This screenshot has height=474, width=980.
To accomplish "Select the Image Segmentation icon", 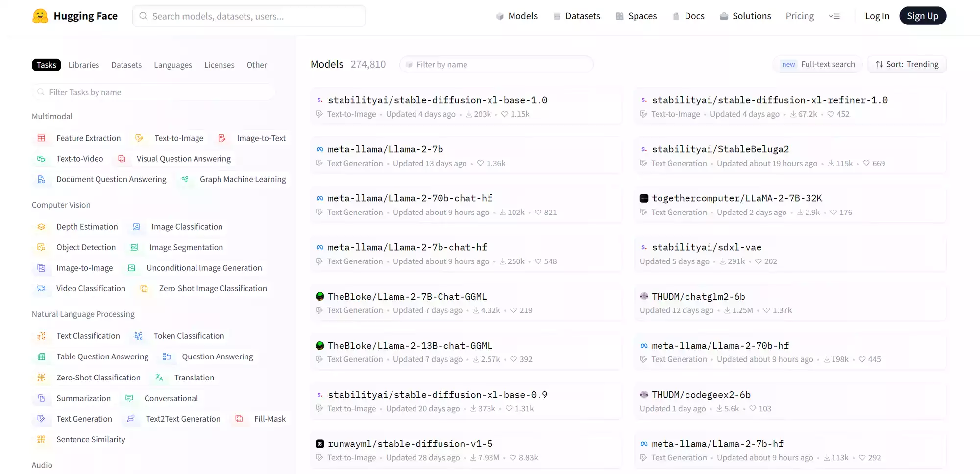I will 134,247.
